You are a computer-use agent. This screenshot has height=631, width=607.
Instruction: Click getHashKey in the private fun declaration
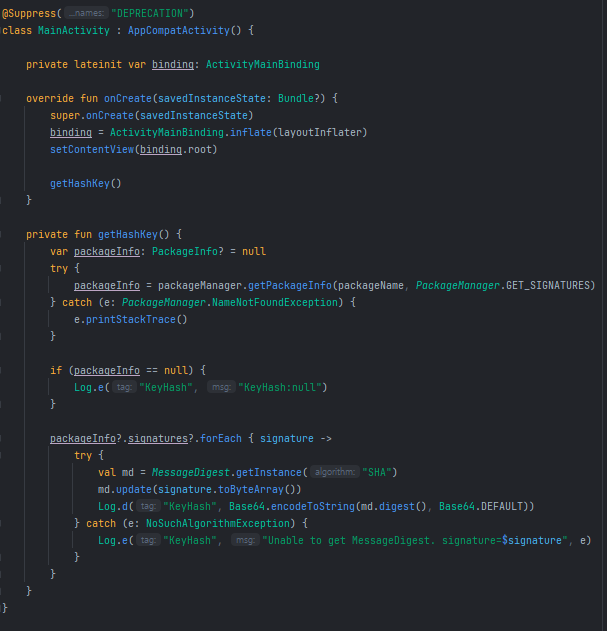click(128, 234)
